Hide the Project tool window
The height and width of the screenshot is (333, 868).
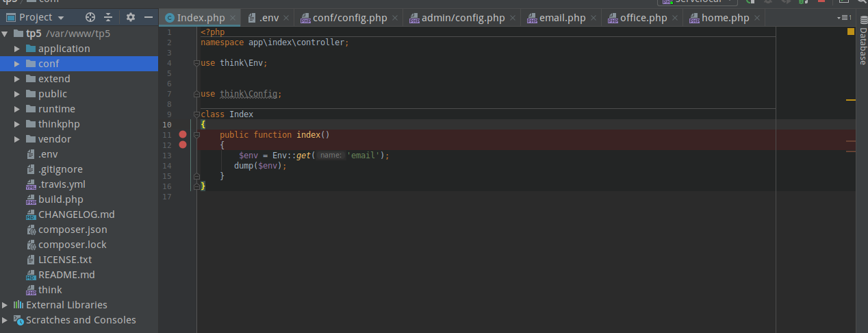coord(147,17)
